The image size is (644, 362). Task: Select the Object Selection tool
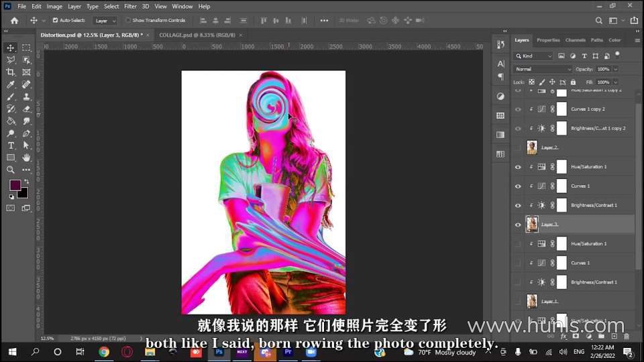coord(26,60)
